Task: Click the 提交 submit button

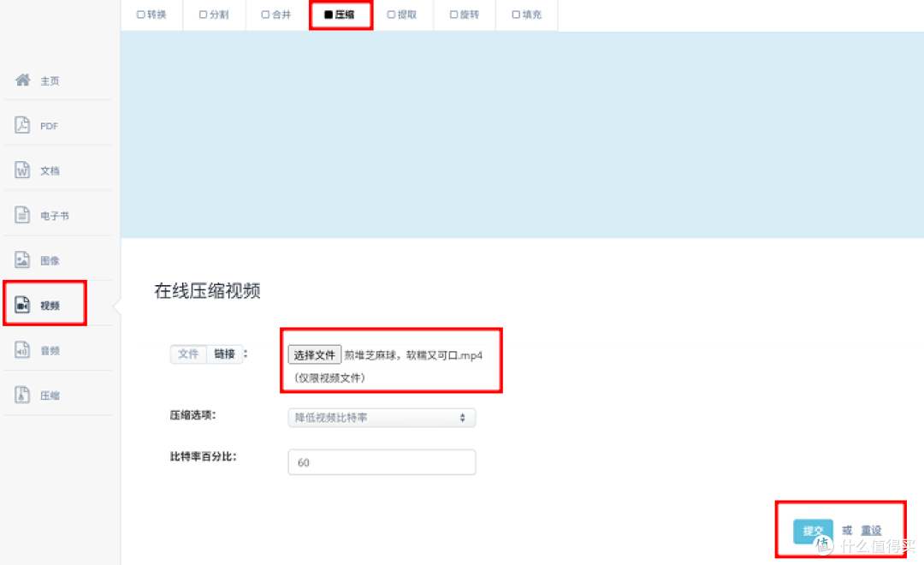Action: click(814, 531)
